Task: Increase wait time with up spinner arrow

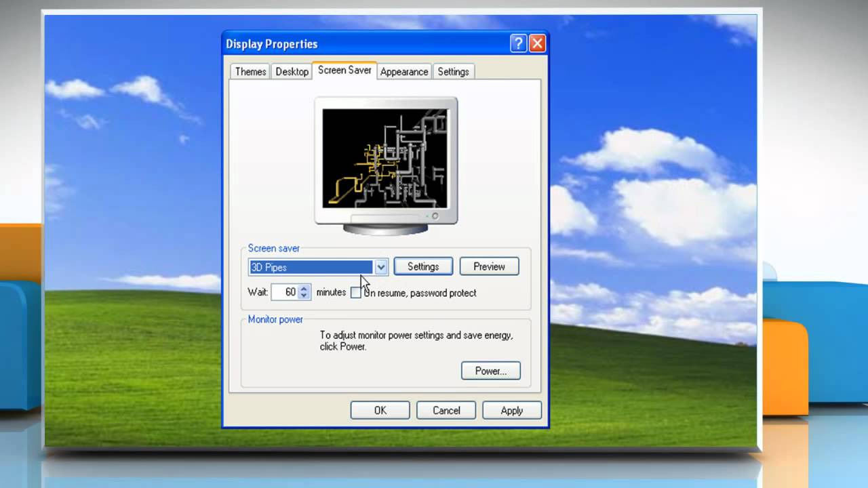Action: pyautogui.click(x=304, y=289)
